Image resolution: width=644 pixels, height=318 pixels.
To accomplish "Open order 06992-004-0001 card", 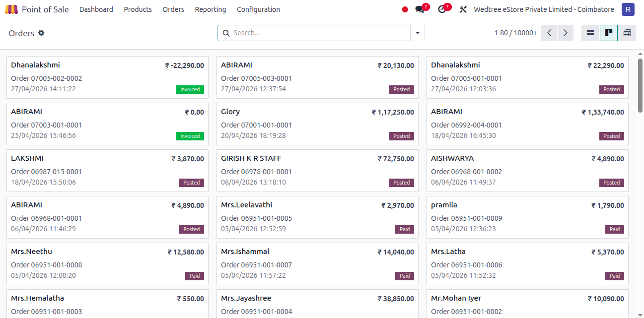I will click(527, 124).
